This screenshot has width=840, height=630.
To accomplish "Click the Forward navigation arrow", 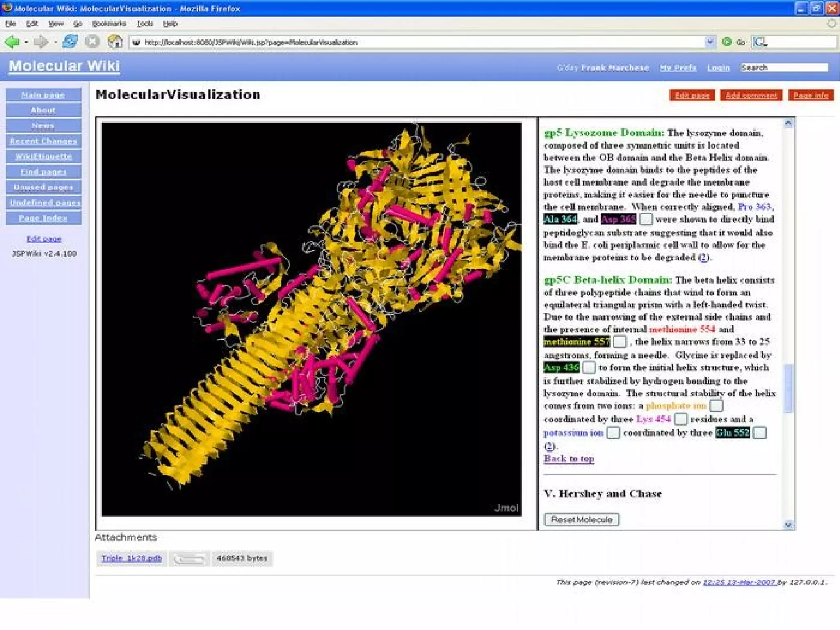I will [x=41, y=42].
